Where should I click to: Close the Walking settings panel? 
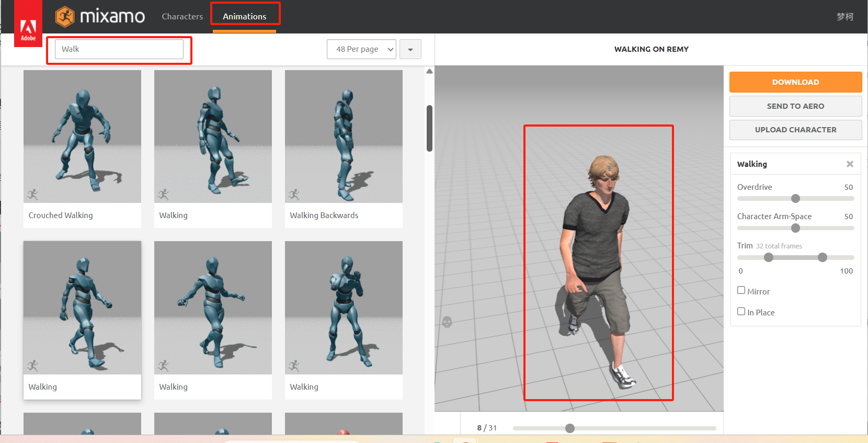click(850, 164)
